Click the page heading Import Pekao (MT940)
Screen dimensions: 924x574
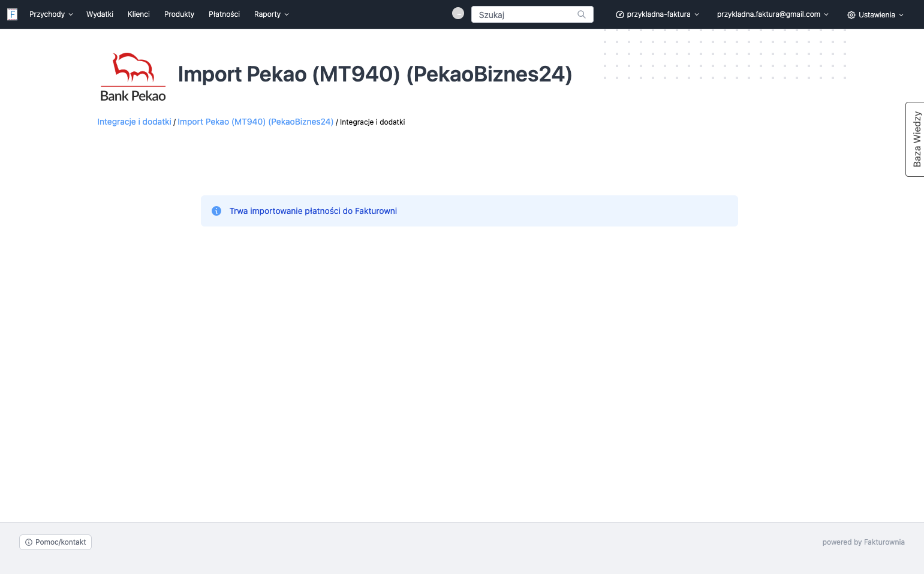click(375, 74)
